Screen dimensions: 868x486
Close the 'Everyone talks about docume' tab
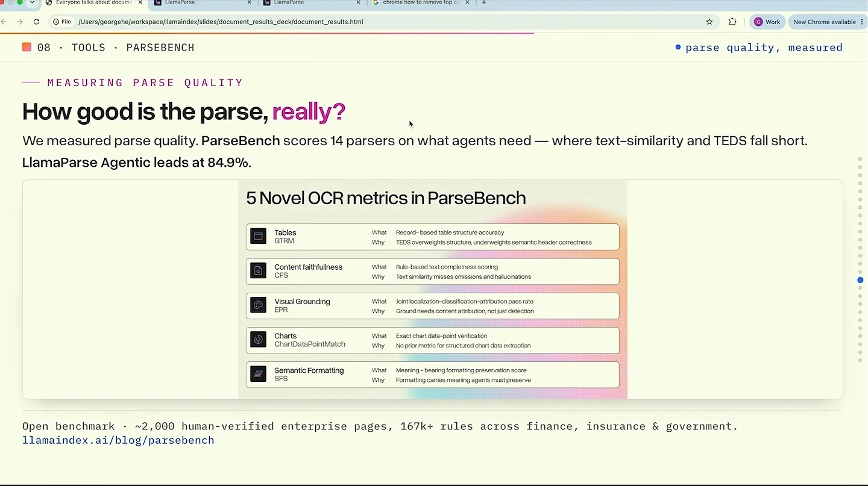[140, 2]
